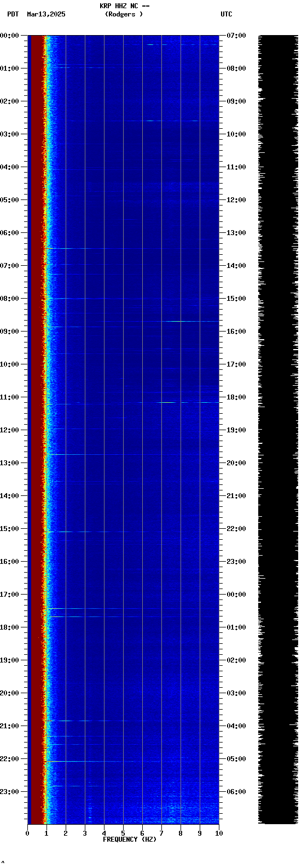Click the 'PDT' timezone label
Viewport: 302px width, 868px height.
pyautogui.click(x=13, y=14)
